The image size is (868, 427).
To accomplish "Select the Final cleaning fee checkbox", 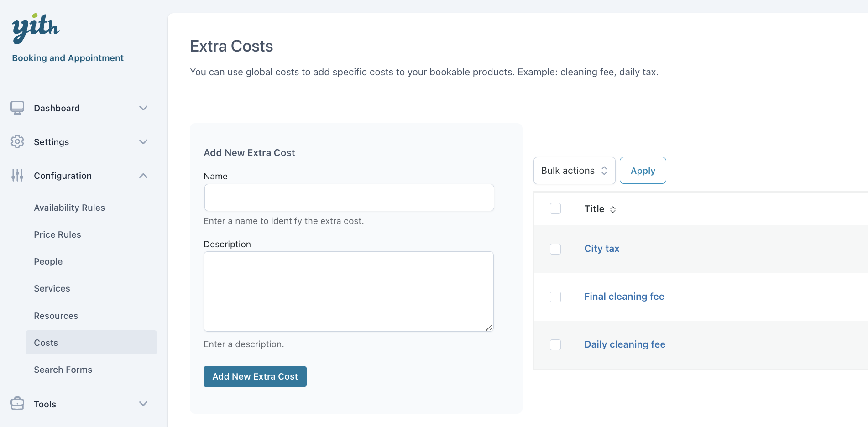I will coord(555,297).
